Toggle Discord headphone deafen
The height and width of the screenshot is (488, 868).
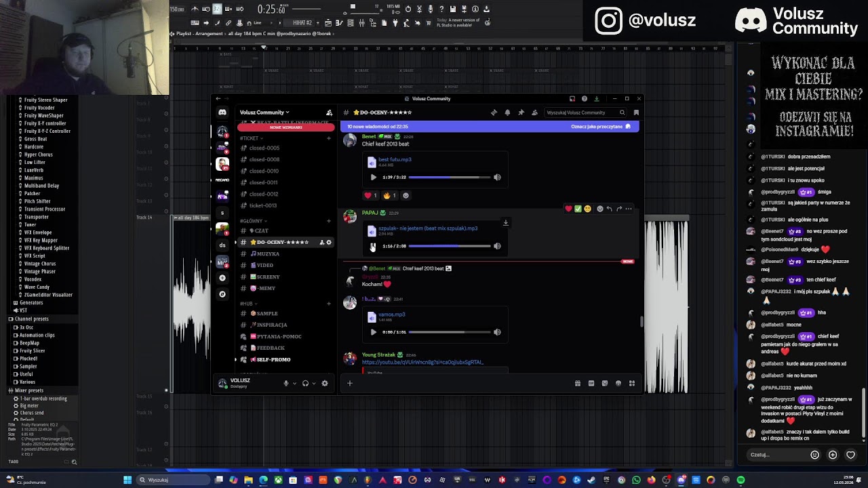tap(305, 384)
